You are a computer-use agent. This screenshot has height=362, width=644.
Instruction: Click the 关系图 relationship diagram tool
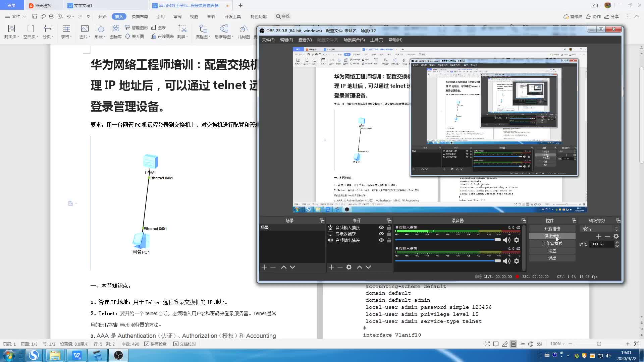click(135, 36)
